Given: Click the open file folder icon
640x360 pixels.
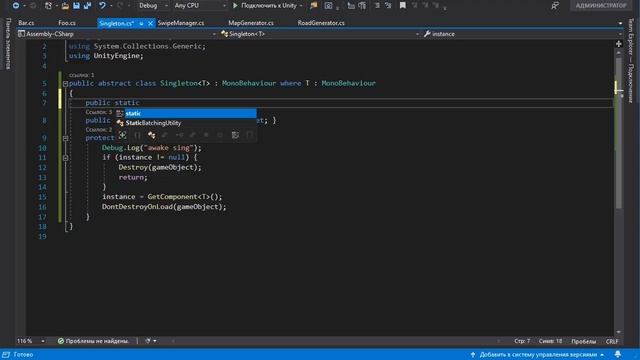Looking at the screenshot, I should [x=65, y=6].
